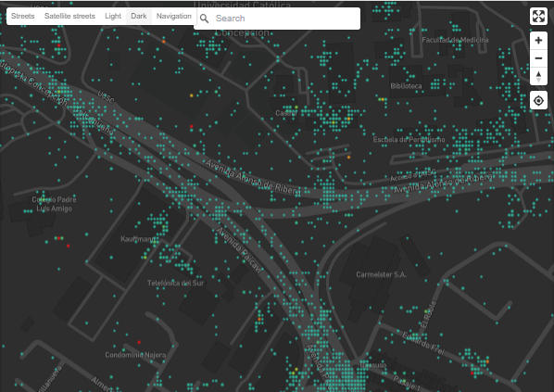Zoom out with the minus button
Viewport: 554px width, 392px height.
click(538, 58)
